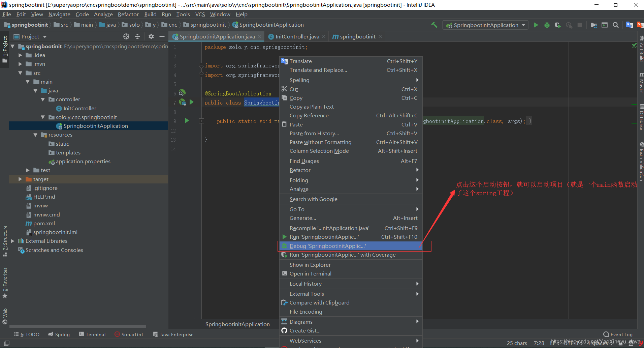Collapse the src folder
Screen dimensions: 644x348
(20, 73)
